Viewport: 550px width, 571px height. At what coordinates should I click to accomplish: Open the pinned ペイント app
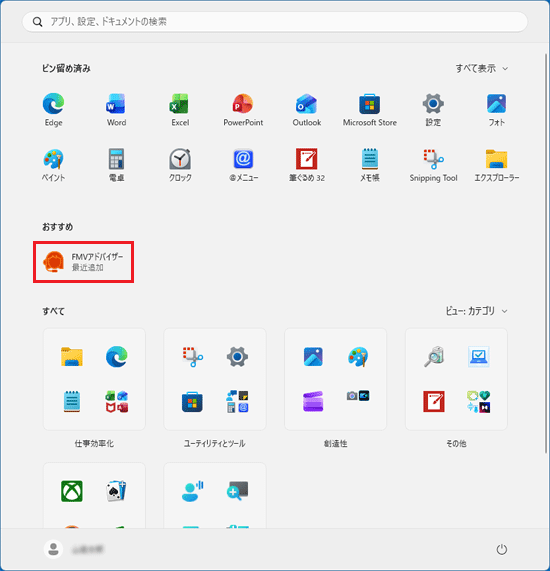pyautogui.click(x=54, y=165)
